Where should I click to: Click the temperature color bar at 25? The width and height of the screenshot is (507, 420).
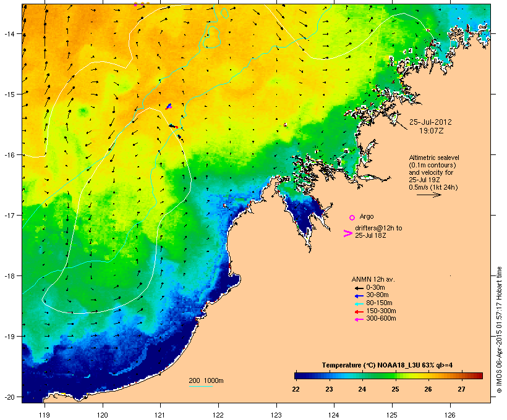pyautogui.click(x=395, y=376)
